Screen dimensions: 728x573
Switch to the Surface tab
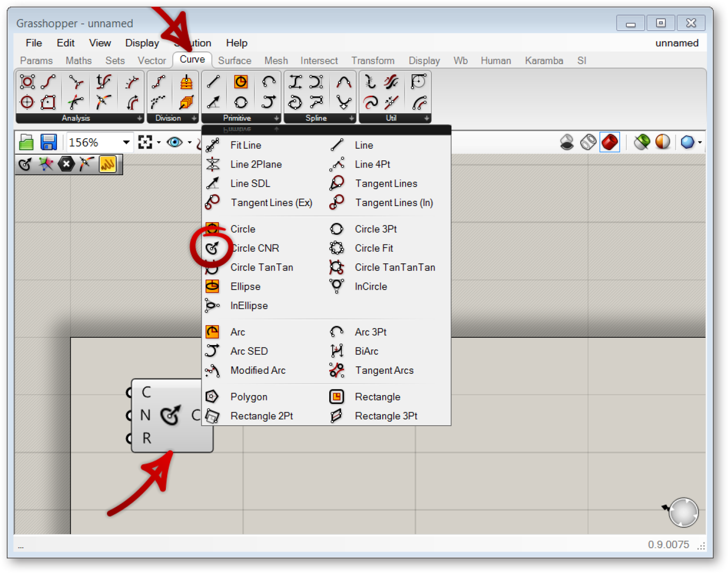coord(234,61)
